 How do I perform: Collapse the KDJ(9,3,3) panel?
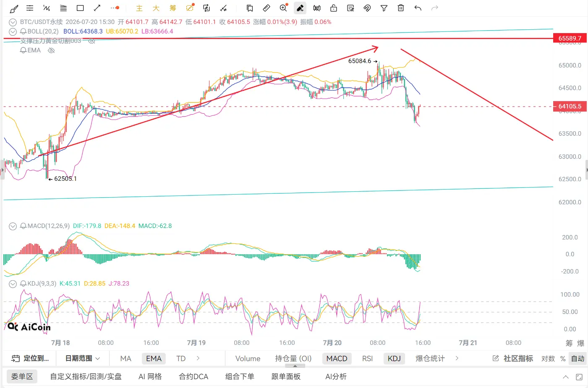tap(13, 284)
